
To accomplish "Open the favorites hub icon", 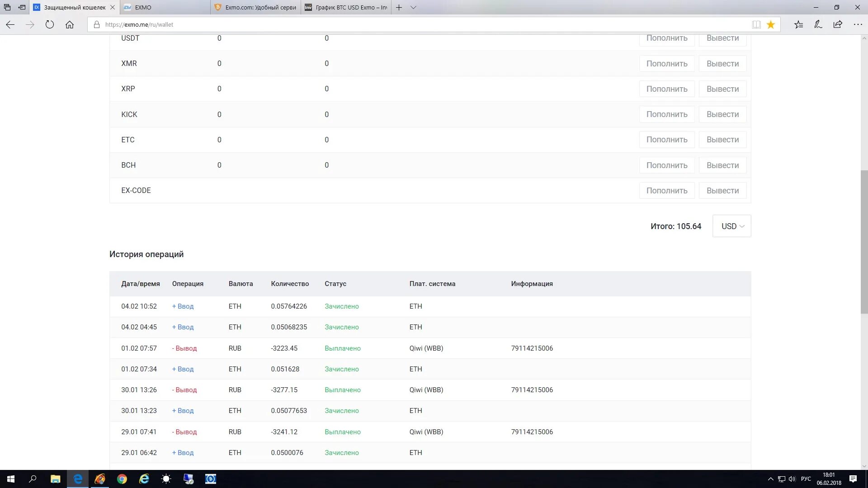I will coord(798,25).
